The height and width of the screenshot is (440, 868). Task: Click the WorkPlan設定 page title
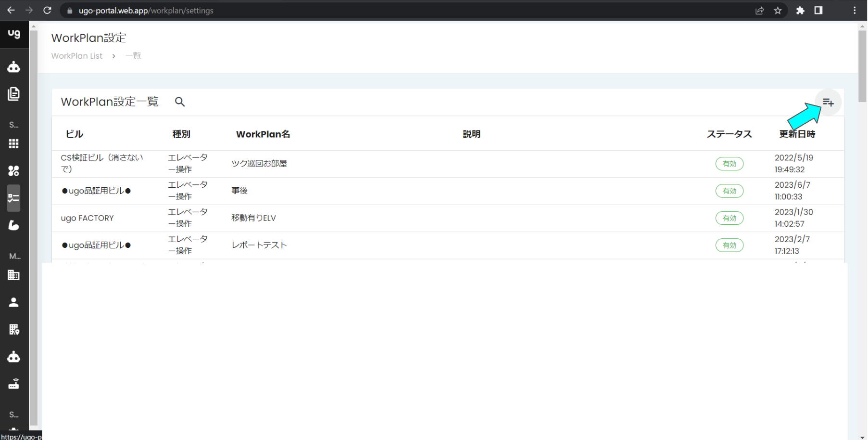(x=89, y=38)
